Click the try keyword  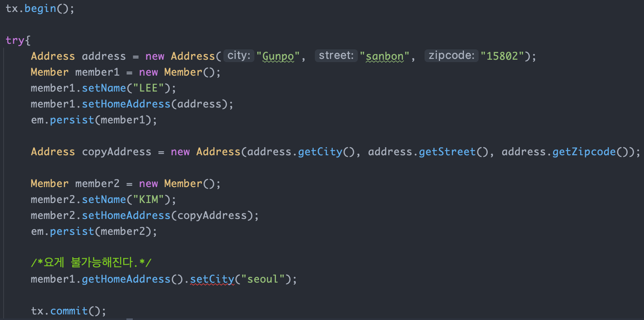tap(15, 40)
